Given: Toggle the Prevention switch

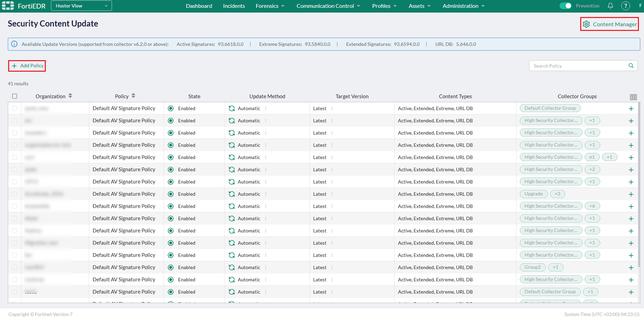Looking at the screenshot, I should pyautogui.click(x=565, y=6).
